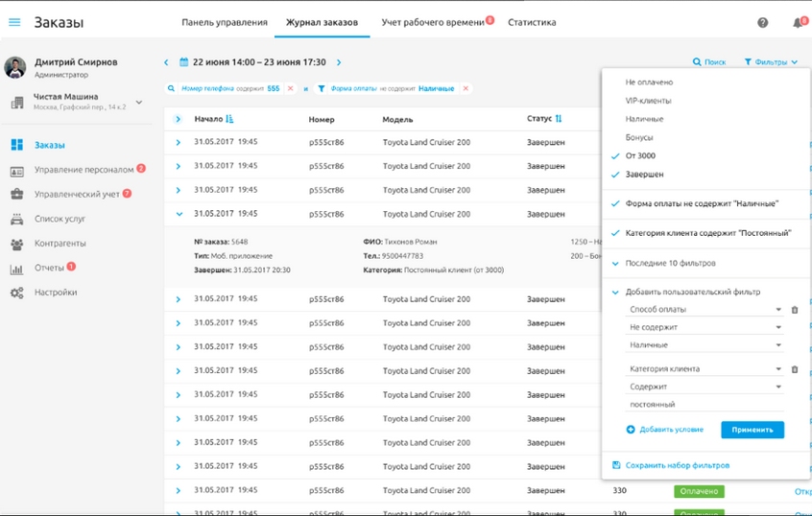The height and width of the screenshot is (516, 812).
Task: Open Контрагенты in the sidebar
Action: [60, 244]
